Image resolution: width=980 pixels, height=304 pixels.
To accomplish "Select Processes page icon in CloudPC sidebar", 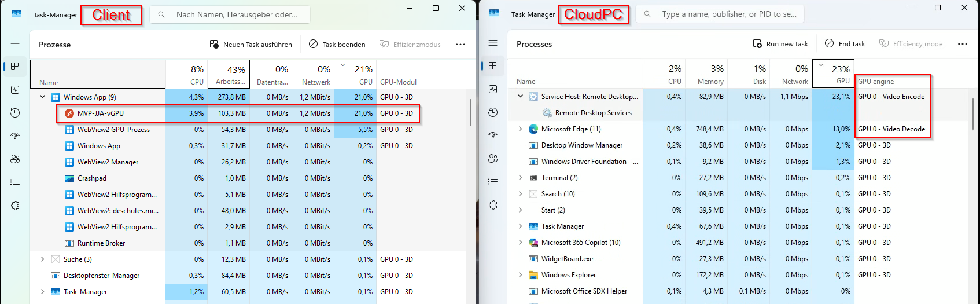I will [x=493, y=66].
